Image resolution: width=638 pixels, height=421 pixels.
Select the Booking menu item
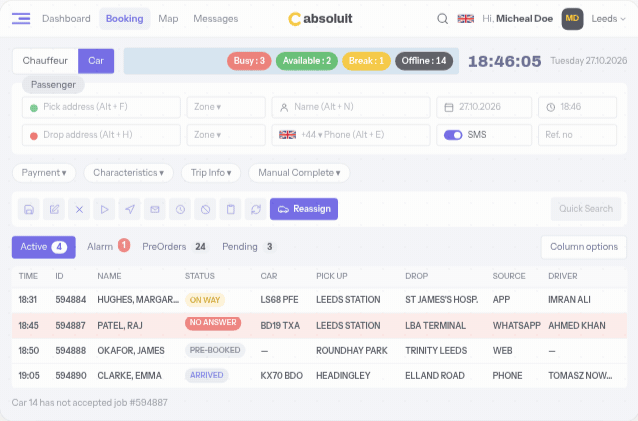(x=125, y=19)
